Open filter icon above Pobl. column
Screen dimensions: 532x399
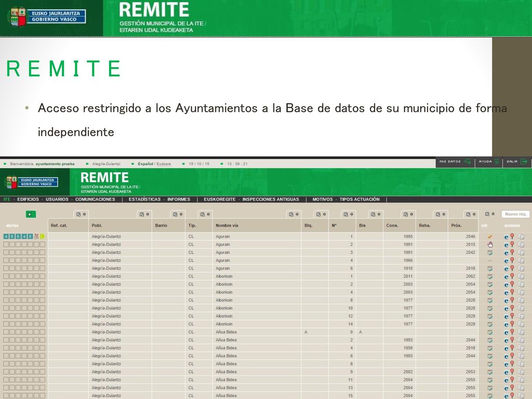(x=141, y=215)
